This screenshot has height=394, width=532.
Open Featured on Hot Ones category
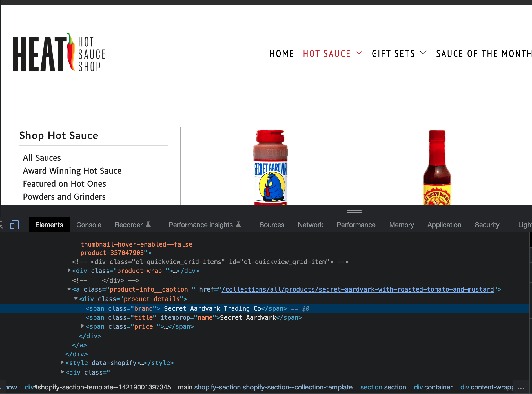[65, 183]
